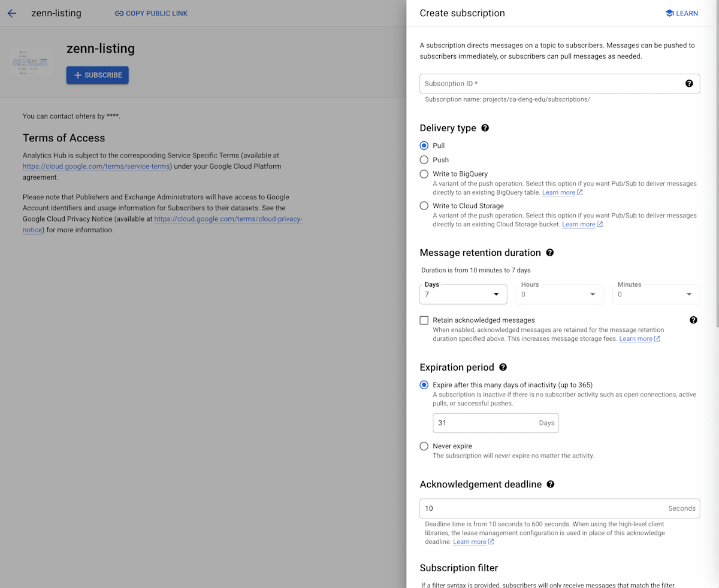Open the Days dropdown
The image size is (719, 588).
tap(463, 294)
